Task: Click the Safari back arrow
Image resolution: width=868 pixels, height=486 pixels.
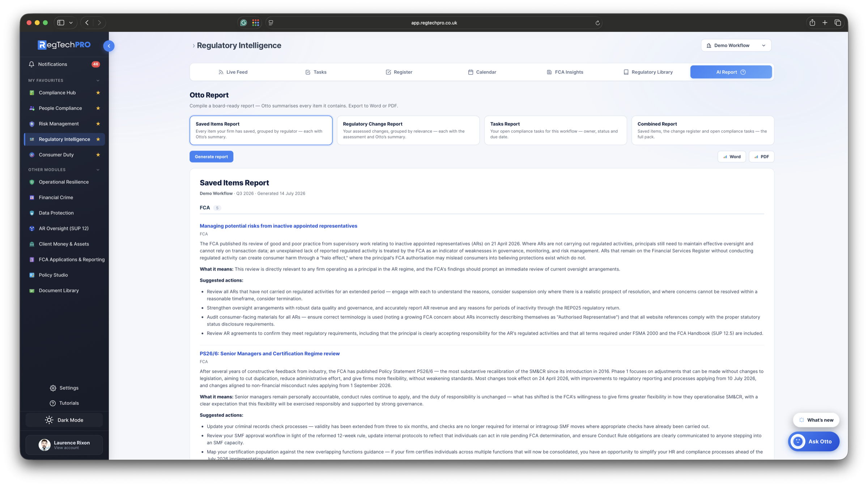Action: pyautogui.click(x=87, y=22)
